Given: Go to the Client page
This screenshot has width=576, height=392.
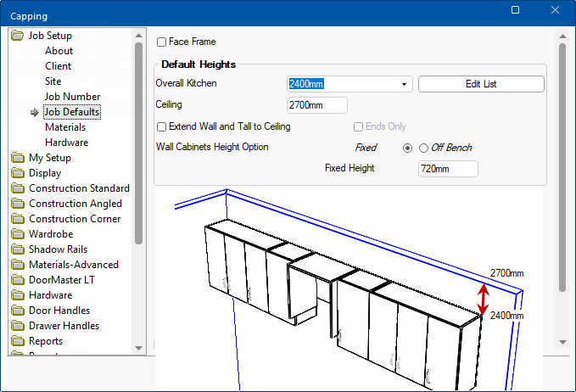Looking at the screenshot, I should 58,66.
